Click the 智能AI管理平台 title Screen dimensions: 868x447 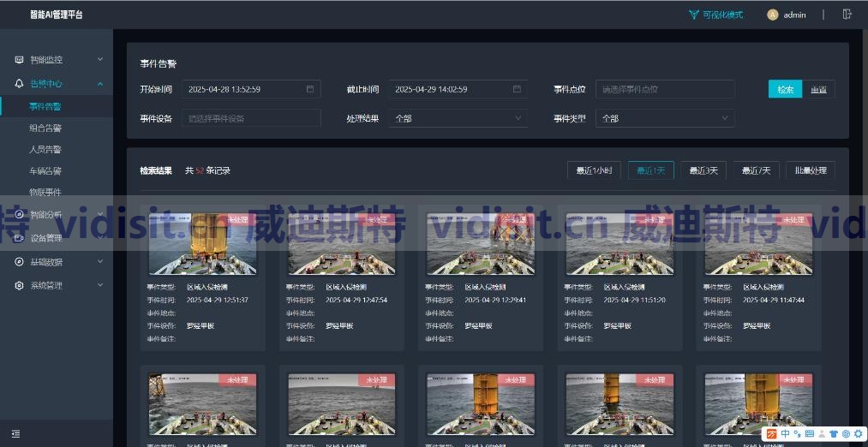pos(57,15)
